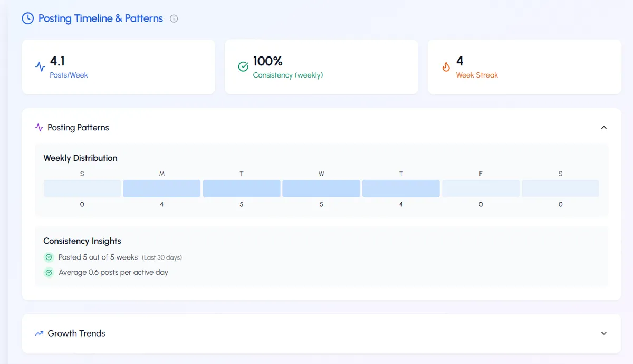Click the Posting Patterns heading text
This screenshot has width=633, height=364.
[x=78, y=128]
